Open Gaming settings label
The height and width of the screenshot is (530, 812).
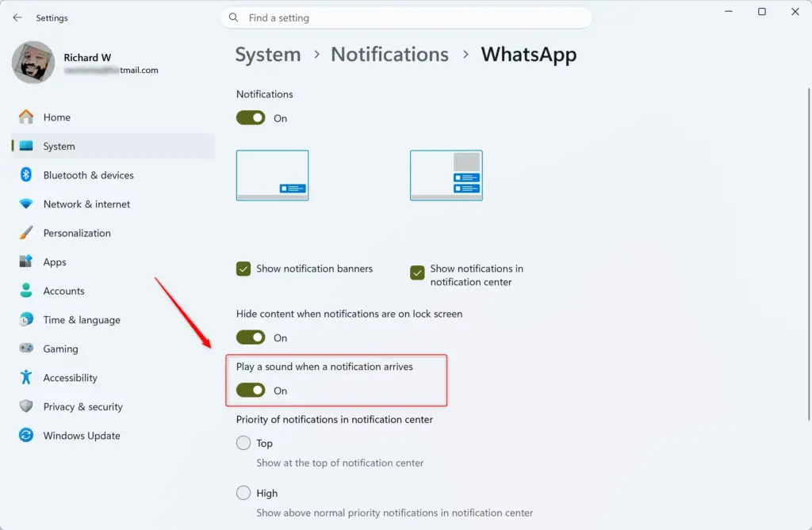(x=60, y=349)
